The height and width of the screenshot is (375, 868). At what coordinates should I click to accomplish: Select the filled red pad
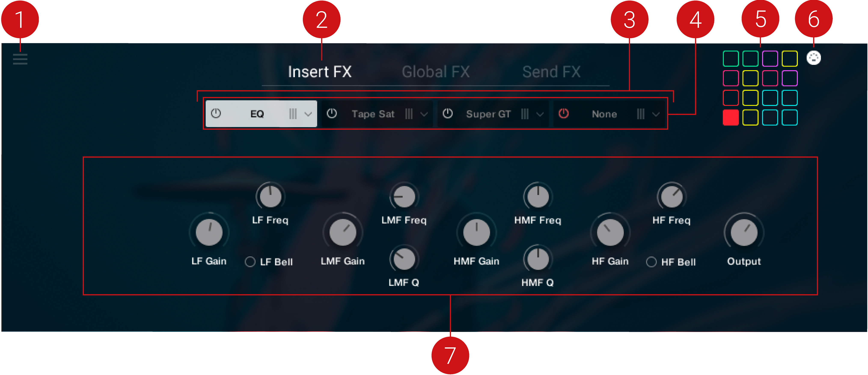(731, 118)
